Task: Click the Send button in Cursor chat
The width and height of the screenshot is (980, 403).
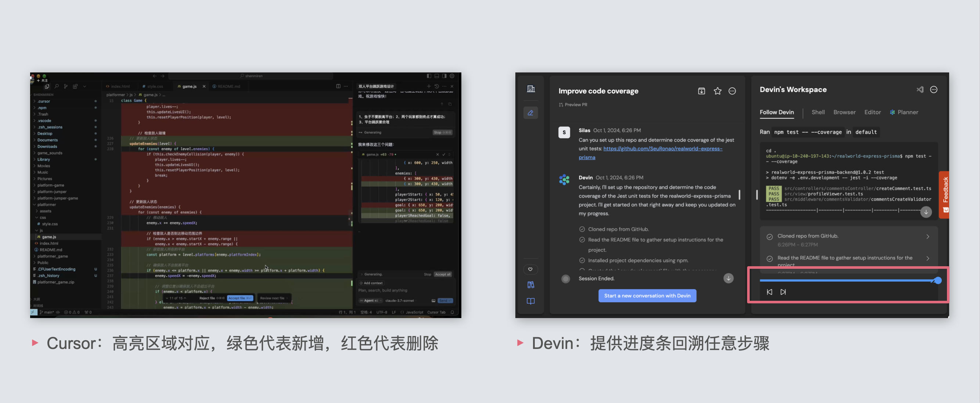Action: tap(445, 300)
